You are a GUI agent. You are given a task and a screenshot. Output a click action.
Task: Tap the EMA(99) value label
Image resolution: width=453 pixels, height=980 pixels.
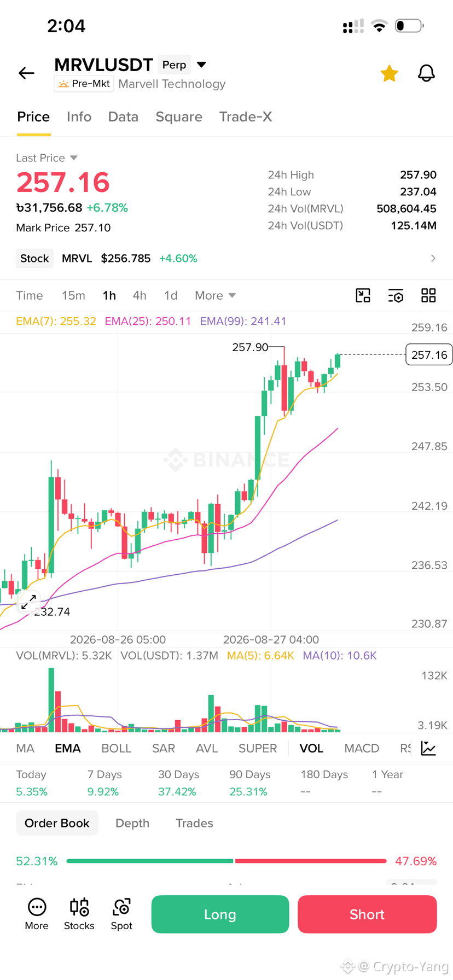[243, 321]
